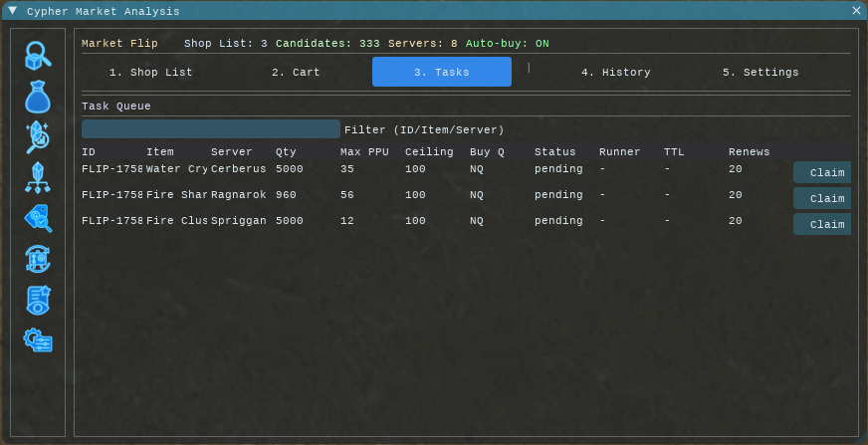Select the crystal analysis magnifier icon

click(x=38, y=137)
